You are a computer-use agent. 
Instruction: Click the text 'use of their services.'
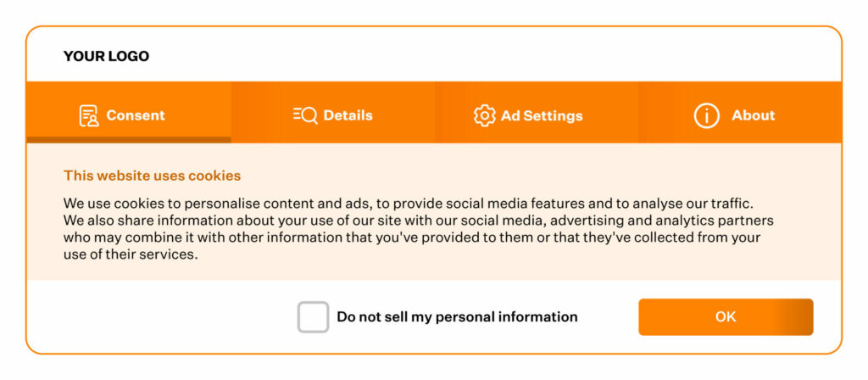click(x=131, y=254)
